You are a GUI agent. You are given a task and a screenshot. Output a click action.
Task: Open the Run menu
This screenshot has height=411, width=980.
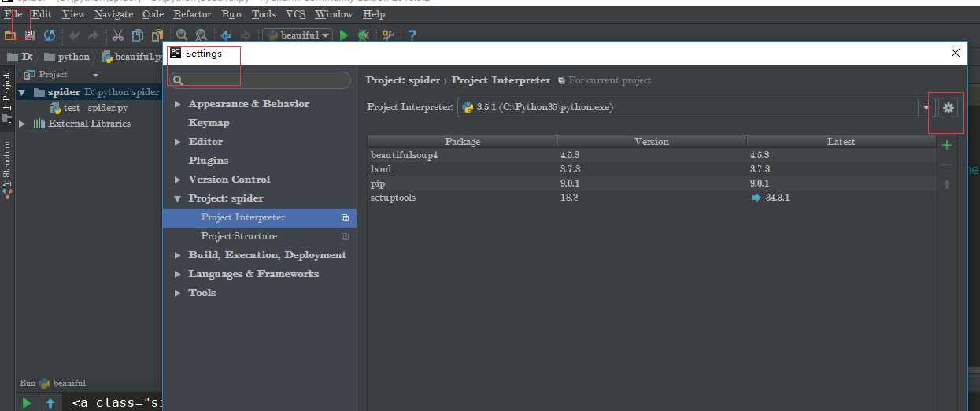point(231,14)
